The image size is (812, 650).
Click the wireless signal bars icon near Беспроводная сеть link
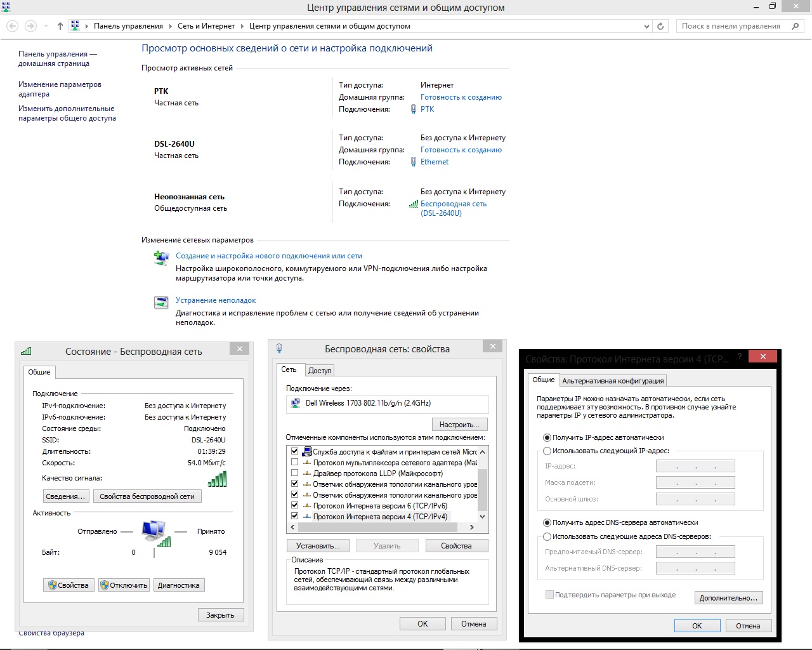414,204
